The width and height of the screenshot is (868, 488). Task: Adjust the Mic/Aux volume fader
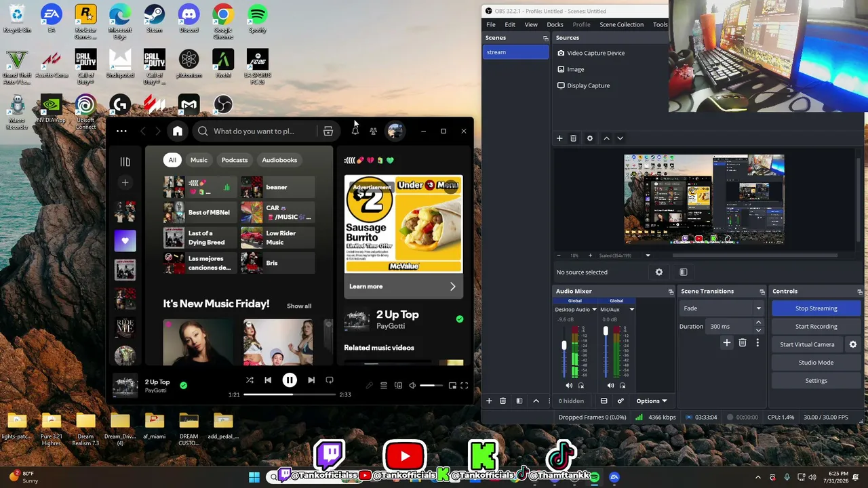(606, 331)
